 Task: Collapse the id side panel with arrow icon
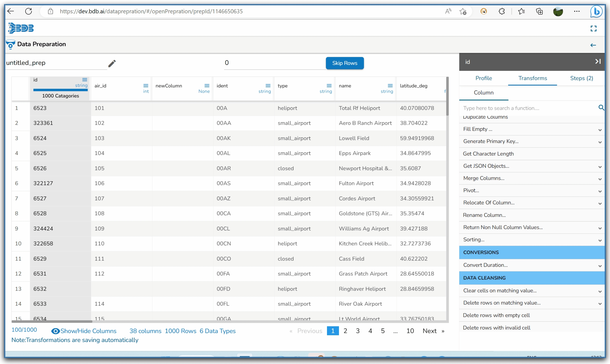pos(598,62)
